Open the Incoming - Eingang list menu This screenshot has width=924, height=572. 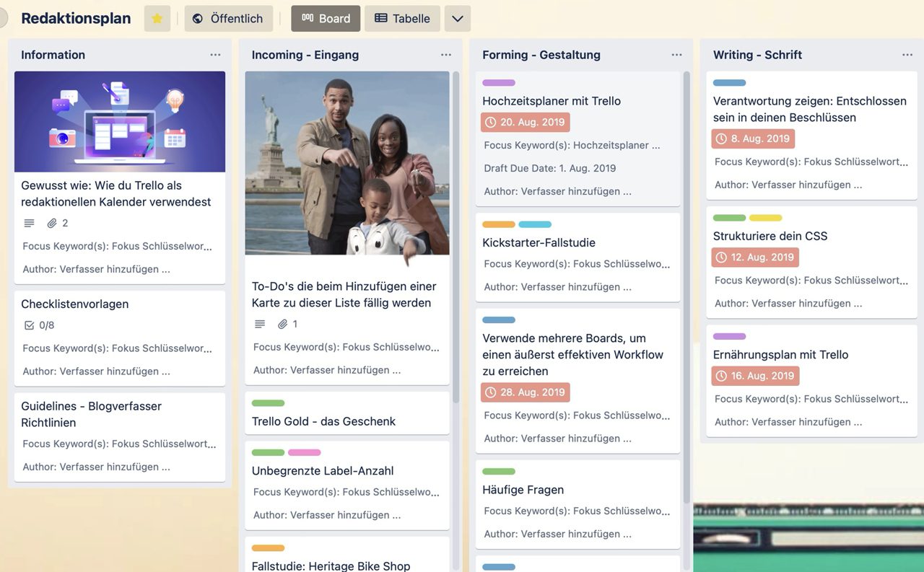tap(446, 55)
